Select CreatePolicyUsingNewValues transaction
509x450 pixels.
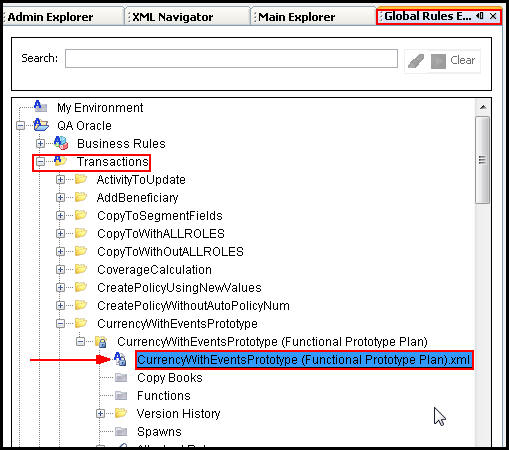pyautogui.click(x=179, y=288)
